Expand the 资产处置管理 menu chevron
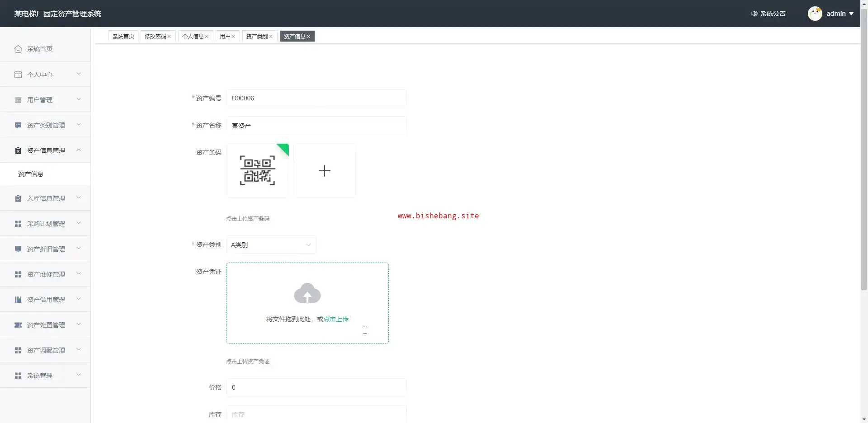Screen dimensions: 868x423 click(x=79, y=324)
